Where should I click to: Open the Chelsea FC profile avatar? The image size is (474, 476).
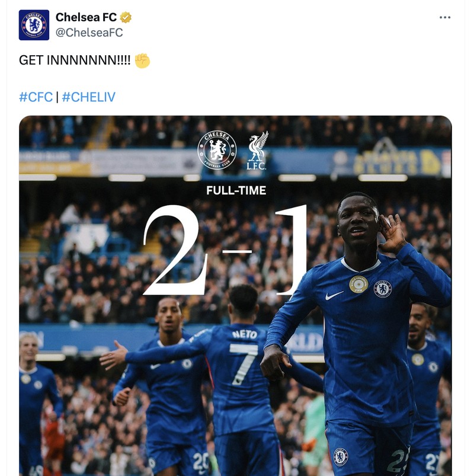click(x=34, y=23)
